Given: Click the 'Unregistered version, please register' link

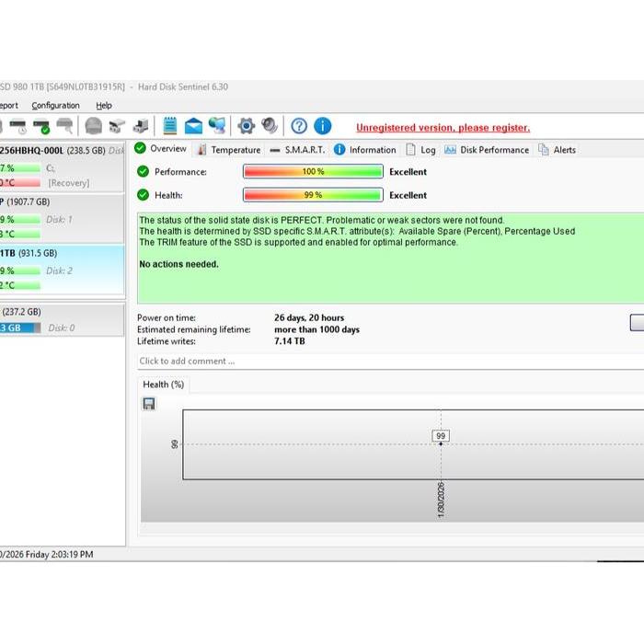Looking at the screenshot, I should point(443,128).
